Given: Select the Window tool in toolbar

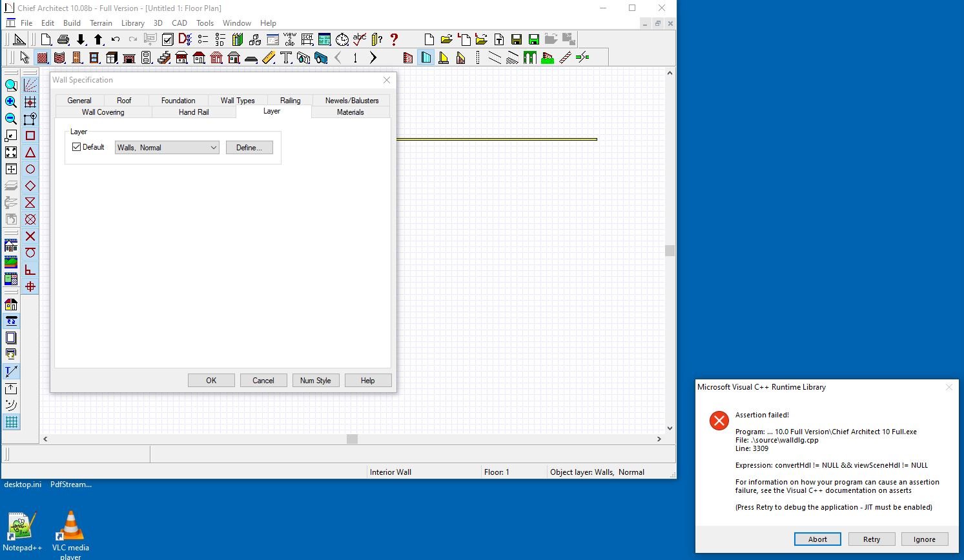Looking at the screenshot, I should pos(94,58).
